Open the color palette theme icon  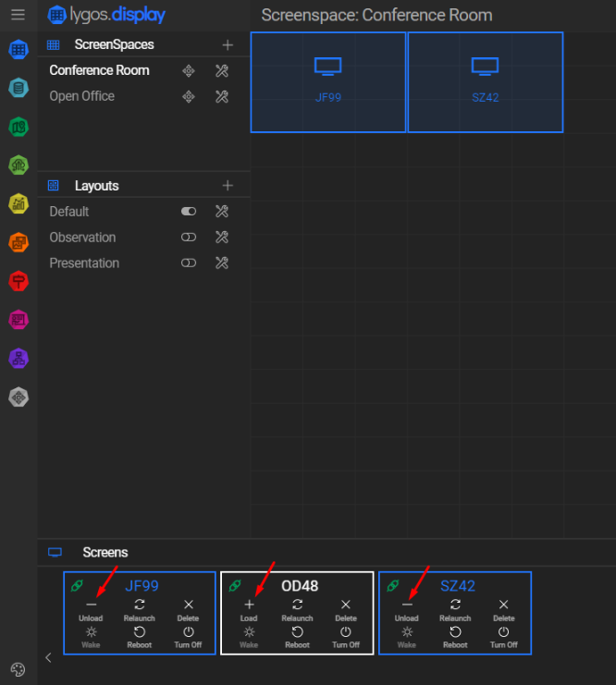click(18, 669)
